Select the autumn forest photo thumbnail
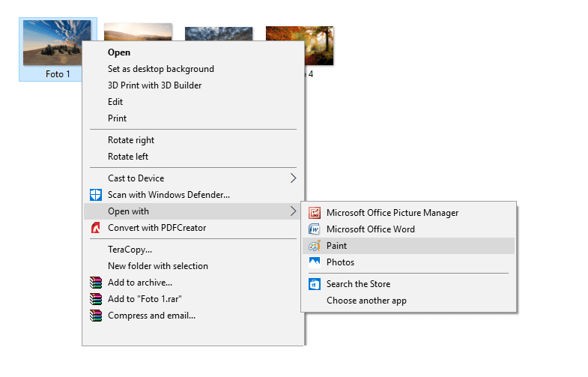The image size is (588, 377). [x=300, y=46]
